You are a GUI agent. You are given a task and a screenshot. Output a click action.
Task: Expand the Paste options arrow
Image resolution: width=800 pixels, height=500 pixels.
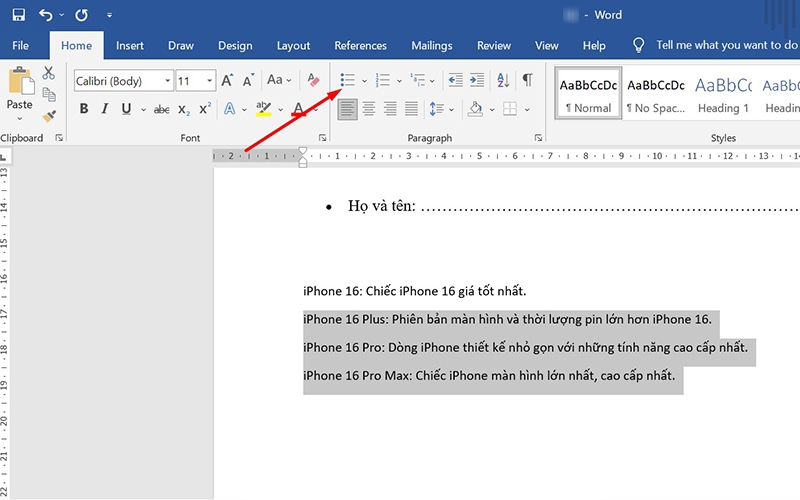tap(19, 118)
